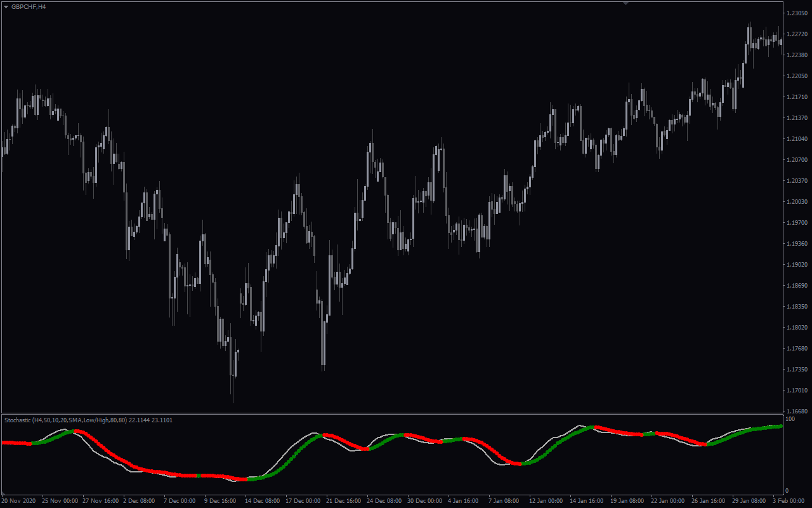Click price label 1.20700 on the scale
812x508 pixels.
click(797, 159)
